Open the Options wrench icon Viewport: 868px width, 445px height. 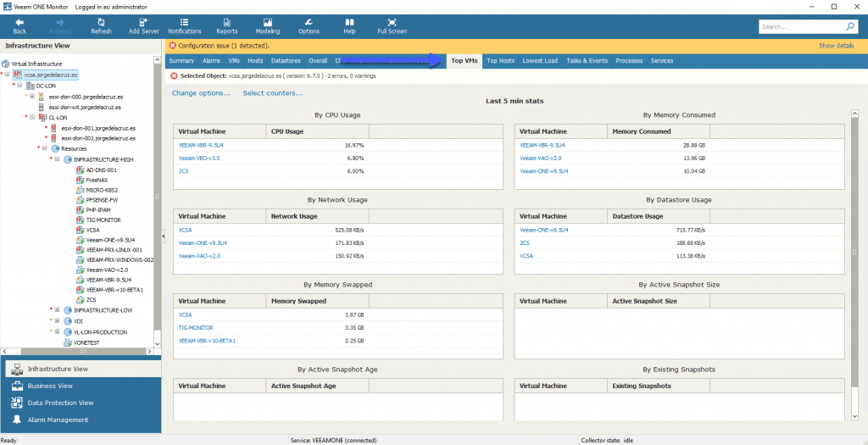(309, 22)
